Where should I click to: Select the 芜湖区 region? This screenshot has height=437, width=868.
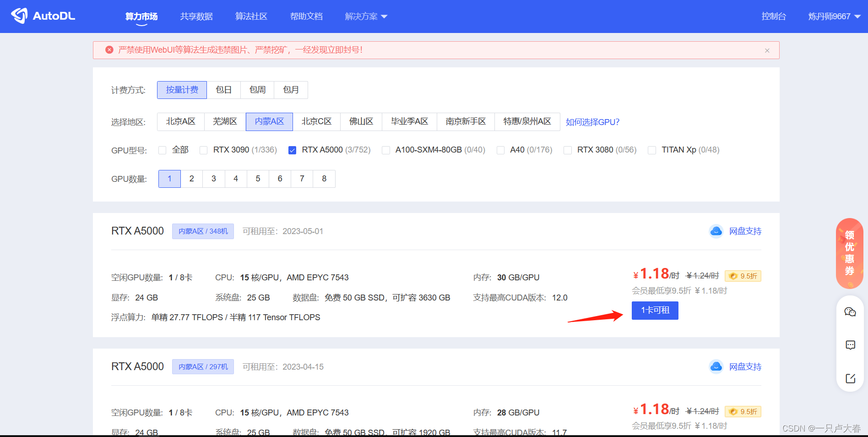tap(225, 121)
